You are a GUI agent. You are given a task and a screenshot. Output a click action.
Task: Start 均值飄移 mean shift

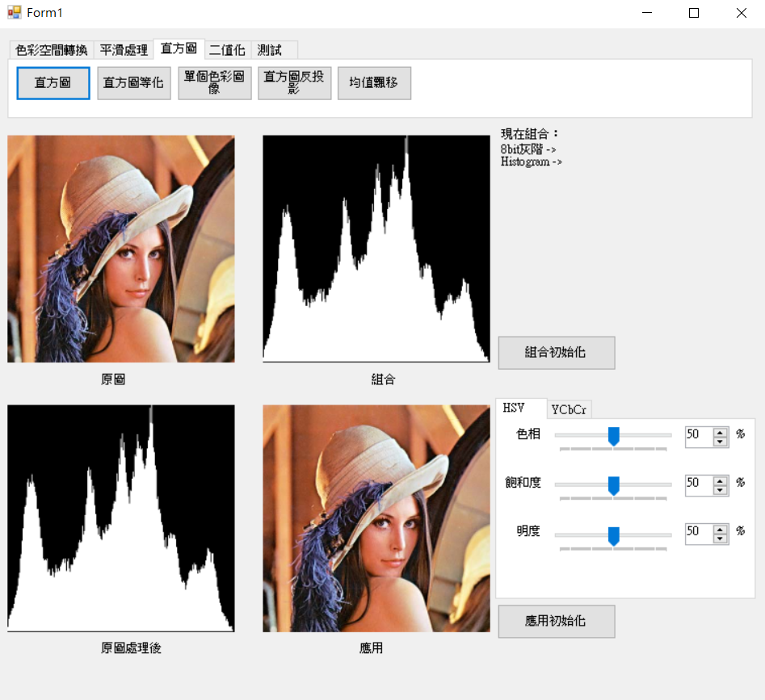point(374,83)
